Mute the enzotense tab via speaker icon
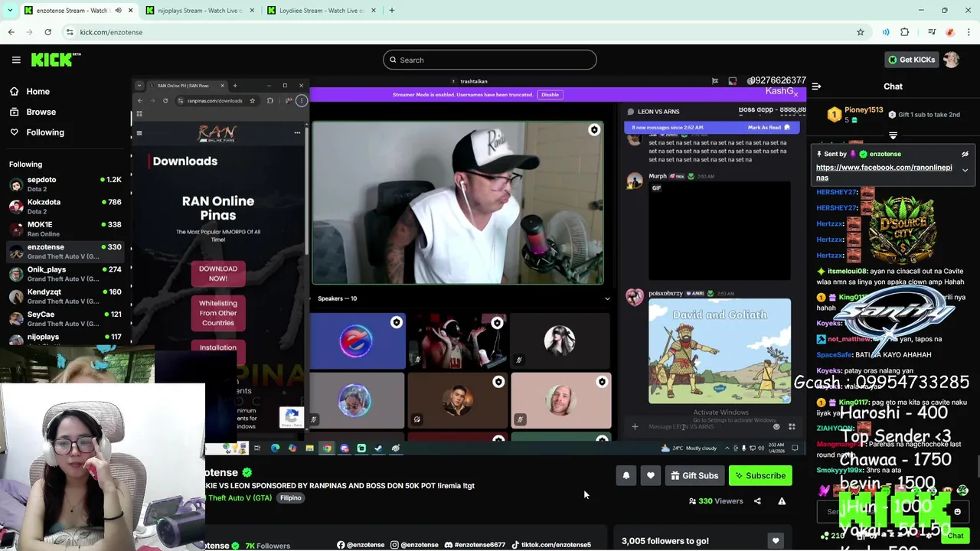Viewport: 980px width, 551px height. coord(118,11)
